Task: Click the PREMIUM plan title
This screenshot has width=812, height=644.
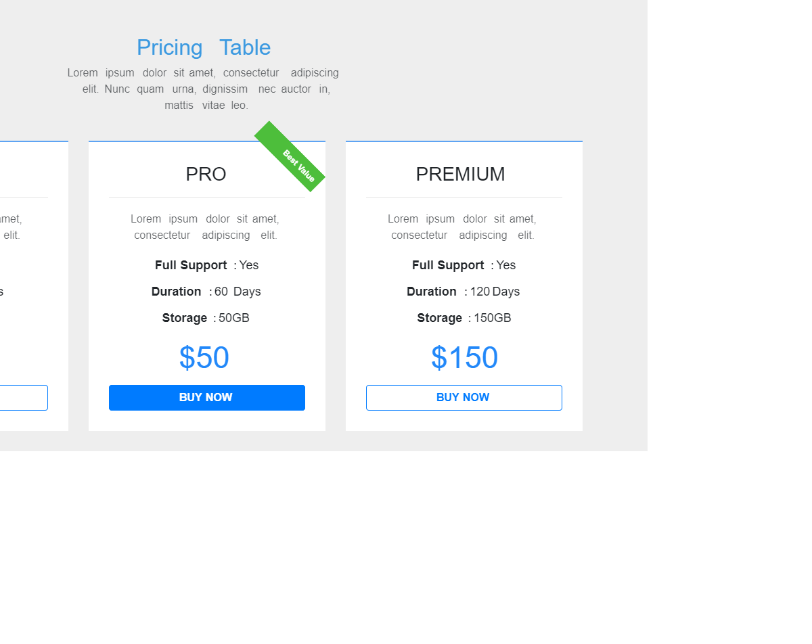Action: pos(460,175)
